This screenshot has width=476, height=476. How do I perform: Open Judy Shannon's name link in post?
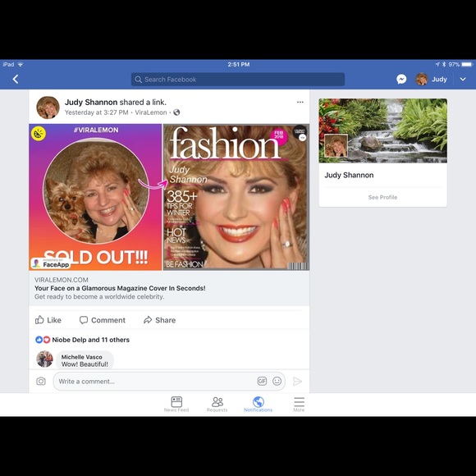(91, 103)
